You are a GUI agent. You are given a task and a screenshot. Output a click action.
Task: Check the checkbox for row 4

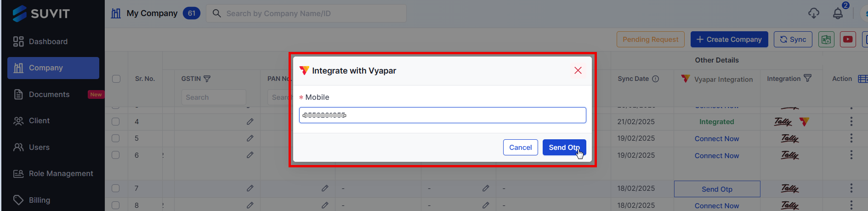115,121
